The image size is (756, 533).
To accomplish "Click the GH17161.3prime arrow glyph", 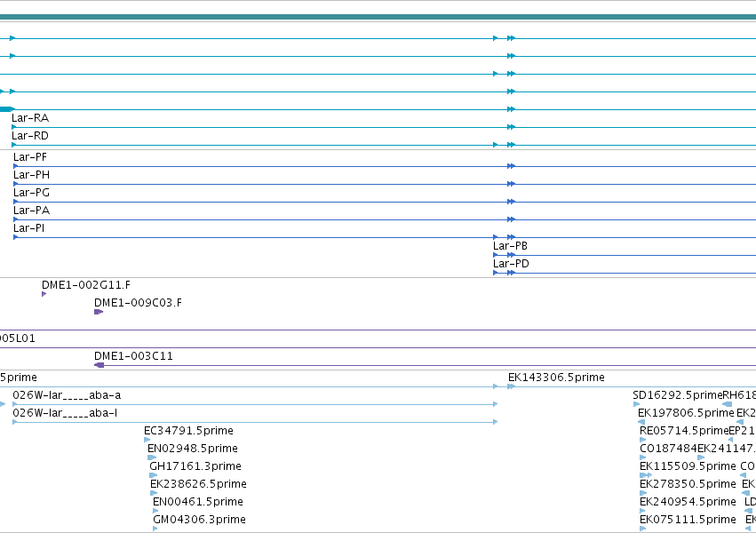I will click(x=154, y=475).
